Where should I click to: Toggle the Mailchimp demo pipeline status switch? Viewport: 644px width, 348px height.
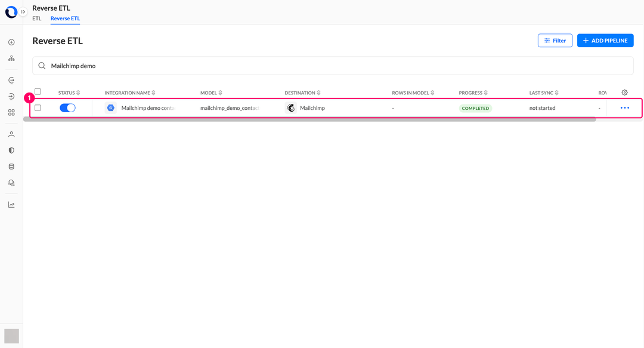(x=67, y=108)
